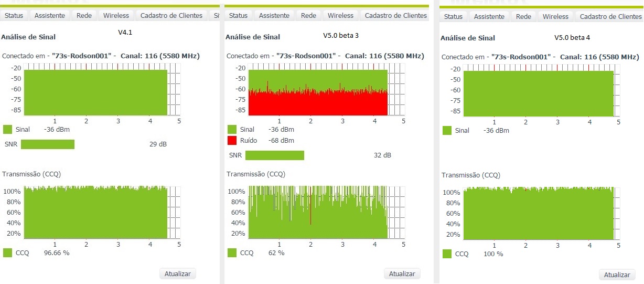Open Assistente tab in V5.0 beta 3 panel
Screen dimensions: 644x284
[274, 16]
